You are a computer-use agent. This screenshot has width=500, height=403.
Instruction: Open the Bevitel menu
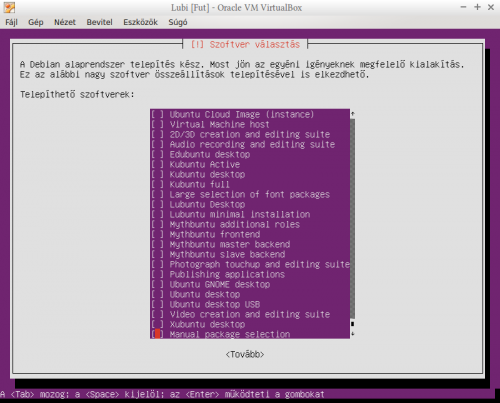(x=99, y=22)
